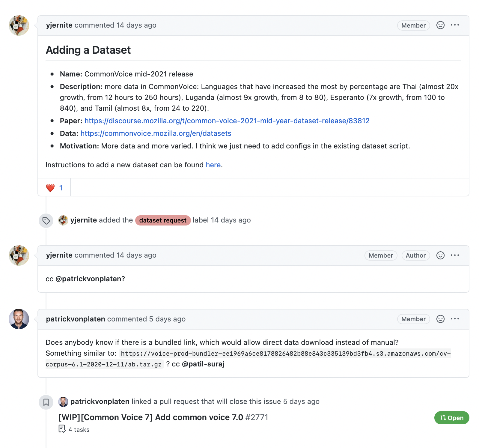This screenshot has width=479, height=448.
Task: Click the dataset request label
Action: (163, 220)
